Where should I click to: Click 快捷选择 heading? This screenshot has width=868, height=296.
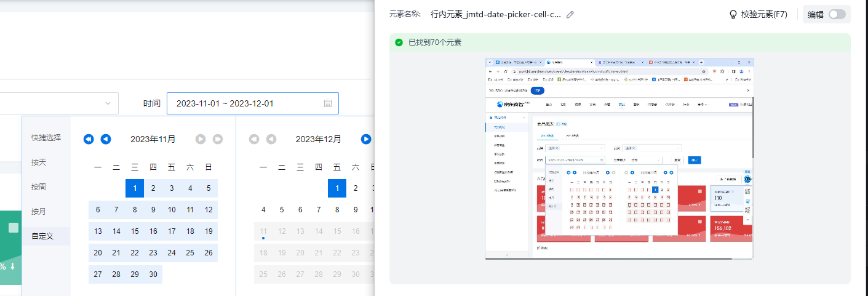[x=46, y=137]
